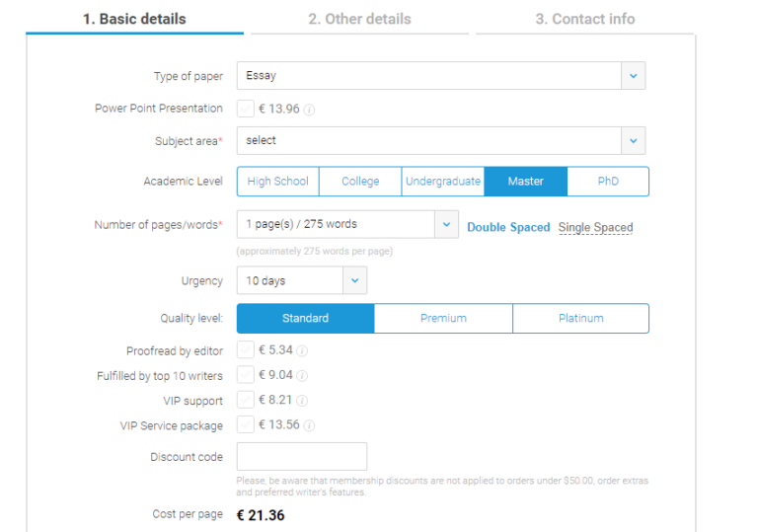Click info icon beside top 10 writers price
The height and width of the screenshot is (532, 758).
[x=303, y=376]
